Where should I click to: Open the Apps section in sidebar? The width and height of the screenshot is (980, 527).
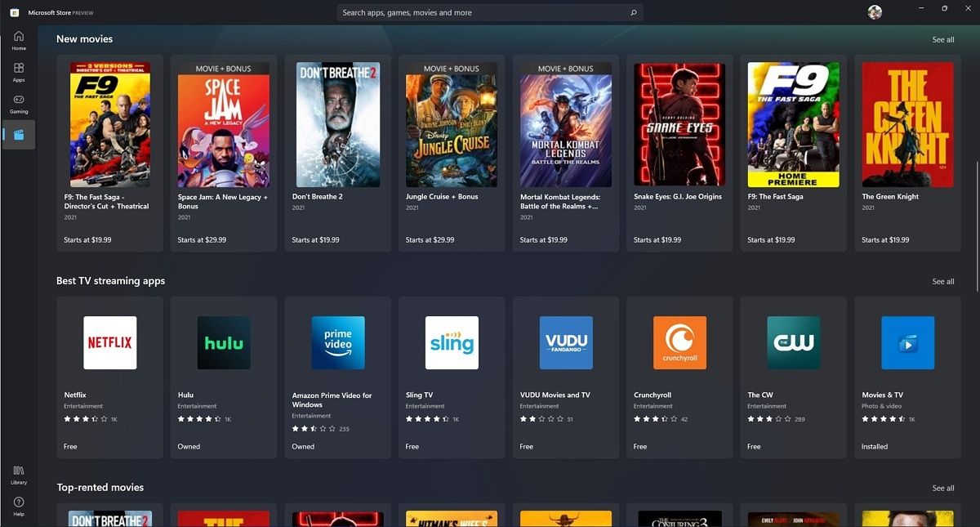click(19, 73)
